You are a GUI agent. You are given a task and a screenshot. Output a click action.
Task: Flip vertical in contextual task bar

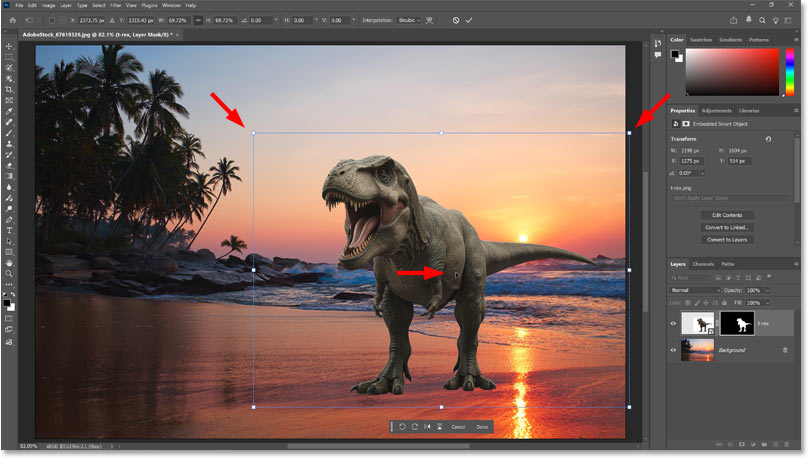(x=440, y=427)
